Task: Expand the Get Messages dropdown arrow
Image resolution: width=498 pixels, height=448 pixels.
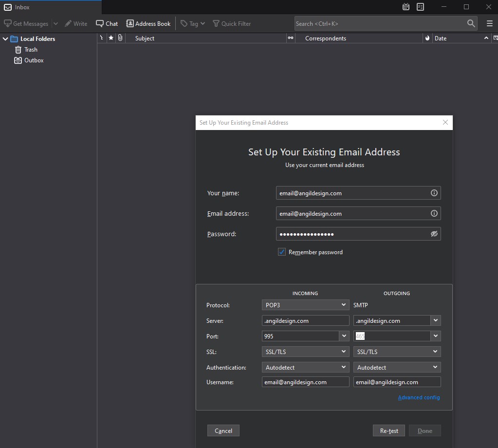Action: pos(55,23)
